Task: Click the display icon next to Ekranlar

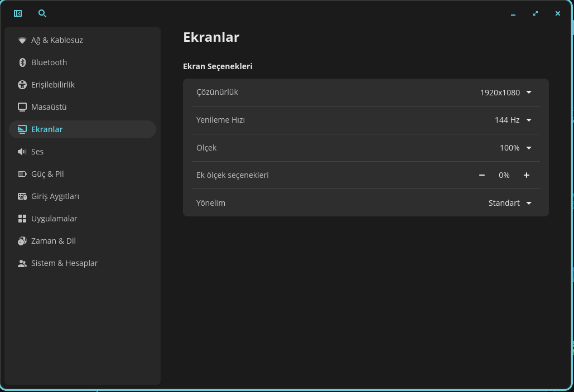Action: click(22, 129)
